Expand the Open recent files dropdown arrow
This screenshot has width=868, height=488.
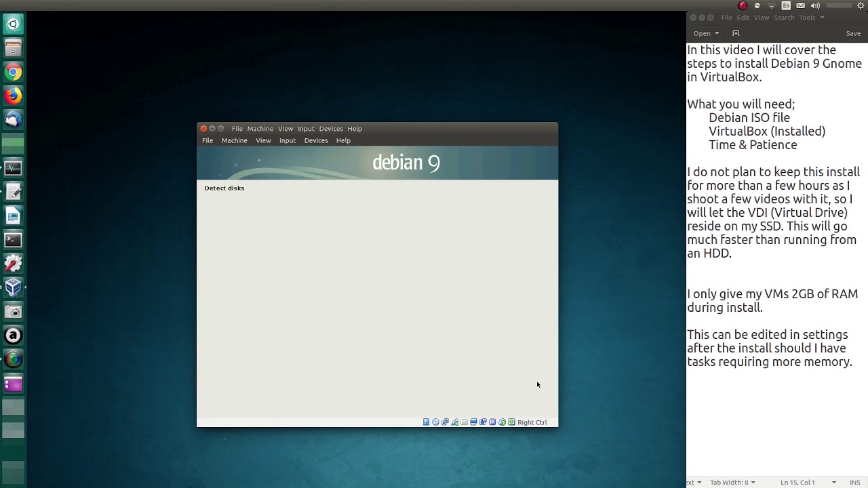(x=717, y=33)
